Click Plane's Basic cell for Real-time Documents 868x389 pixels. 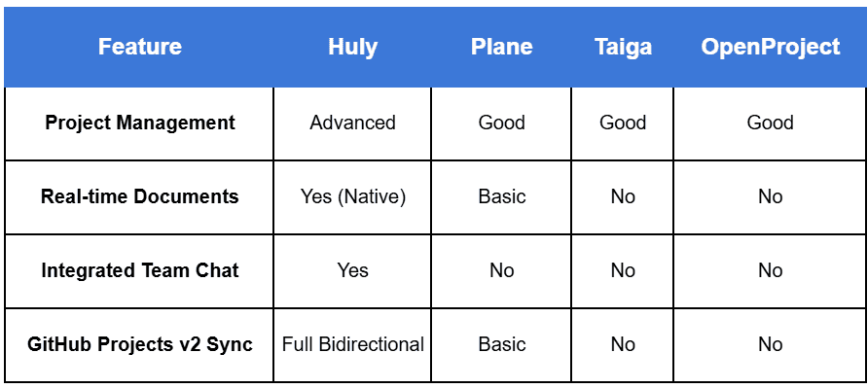click(x=501, y=196)
